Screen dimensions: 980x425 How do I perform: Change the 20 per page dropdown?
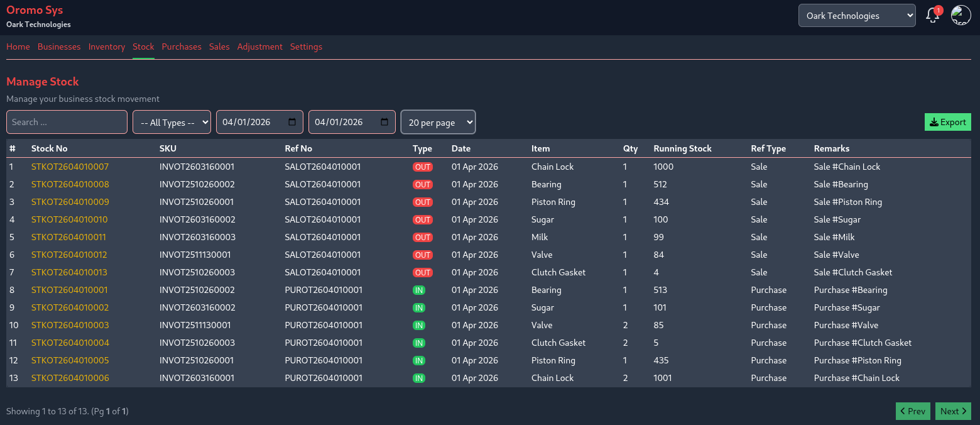pos(438,122)
